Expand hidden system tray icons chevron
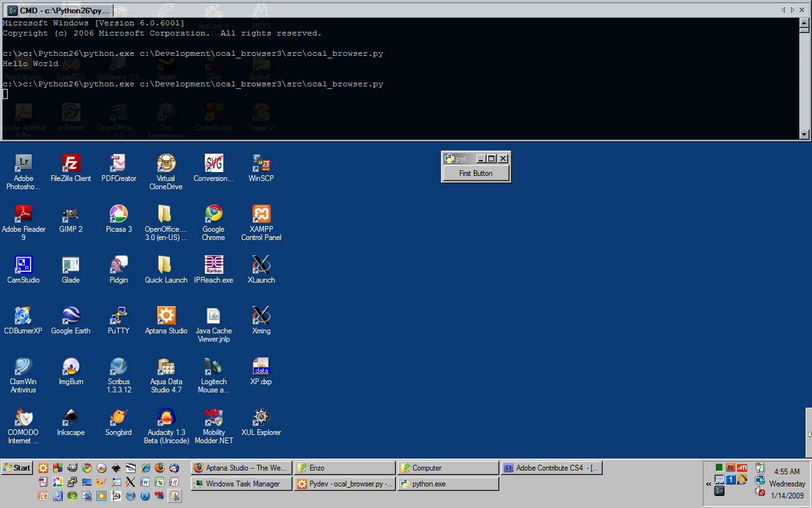The width and height of the screenshot is (812, 508). pos(709,484)
